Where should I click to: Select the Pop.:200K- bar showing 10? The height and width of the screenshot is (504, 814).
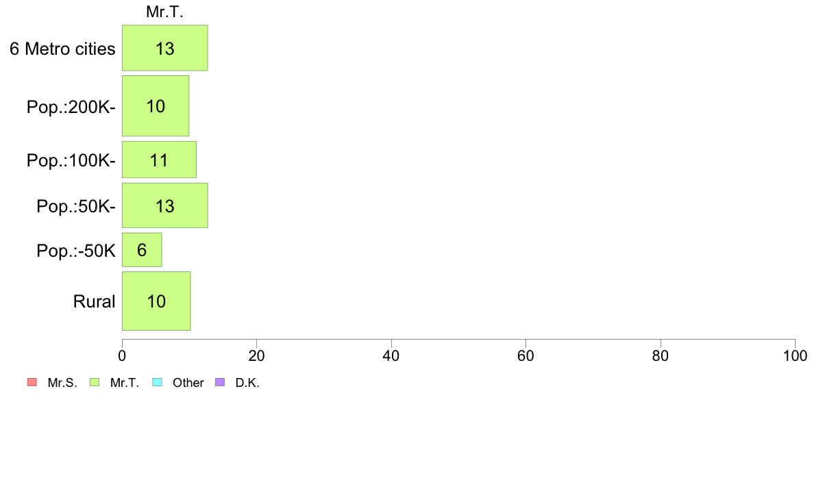click(156, 106)
